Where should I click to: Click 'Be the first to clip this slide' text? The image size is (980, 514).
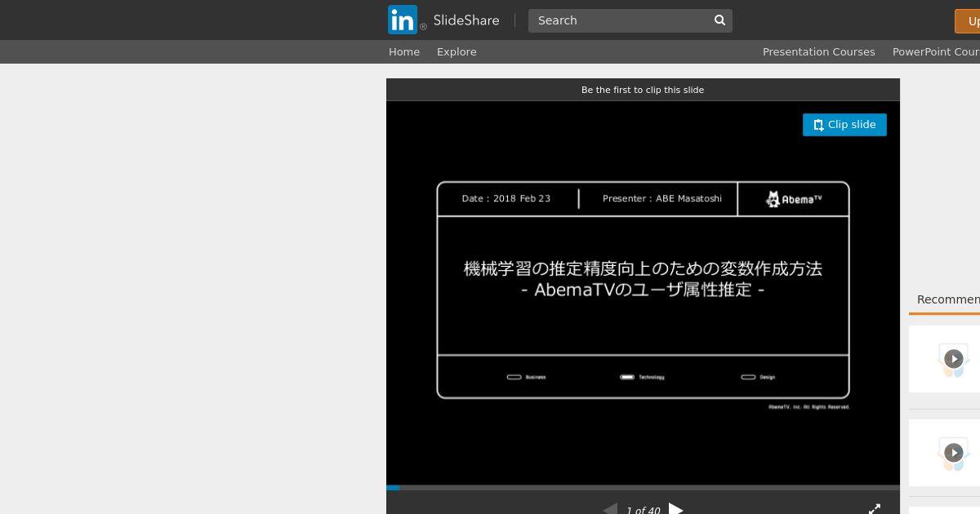(643, 90)
